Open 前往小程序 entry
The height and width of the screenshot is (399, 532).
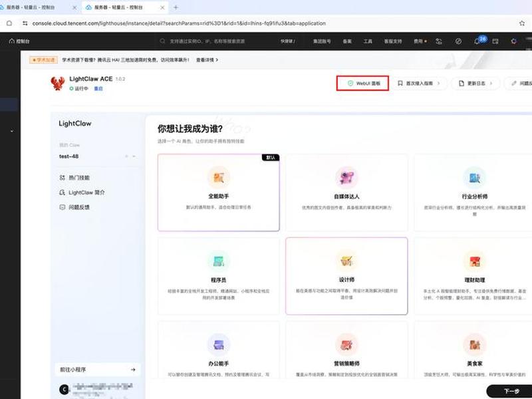[97, 370]
